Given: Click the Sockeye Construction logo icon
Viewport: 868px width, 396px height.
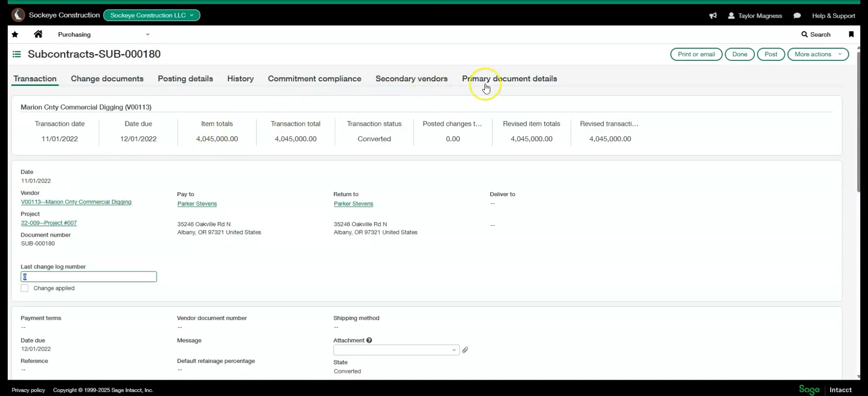Looking at the screenshot, I should click(x=18, y=15).
